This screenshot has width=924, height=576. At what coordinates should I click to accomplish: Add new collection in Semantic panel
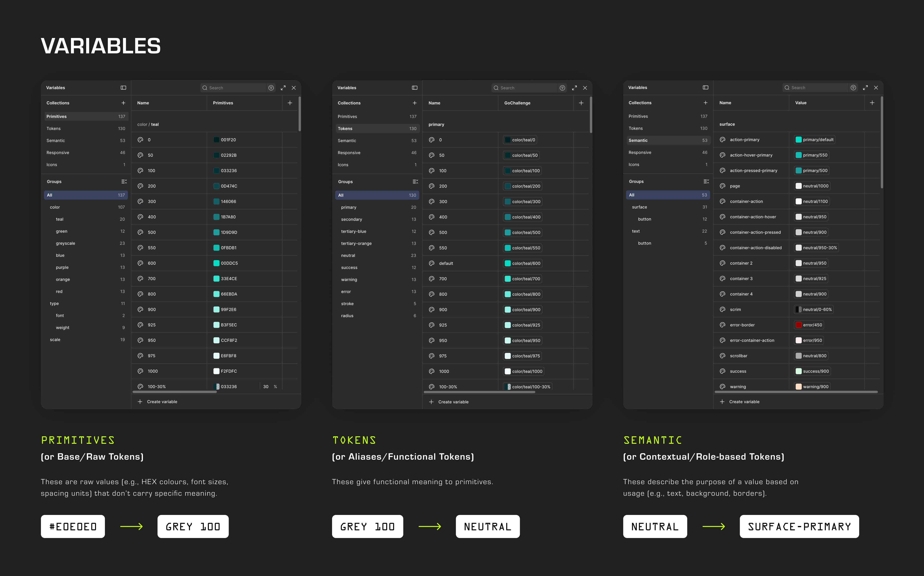[x=705, y=102]
